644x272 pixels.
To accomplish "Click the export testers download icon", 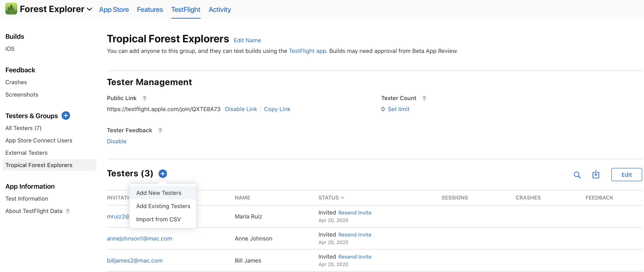I will pos(596,174).
